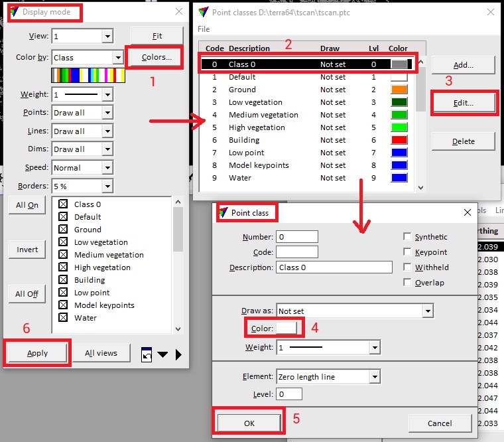Click the orange Ground color swatch

coord(399,90)
